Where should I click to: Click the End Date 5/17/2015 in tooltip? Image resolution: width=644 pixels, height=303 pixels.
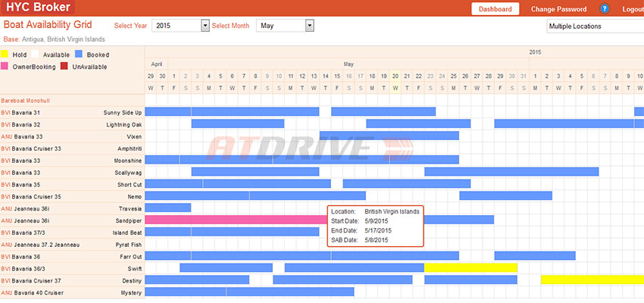coord(378,230)
